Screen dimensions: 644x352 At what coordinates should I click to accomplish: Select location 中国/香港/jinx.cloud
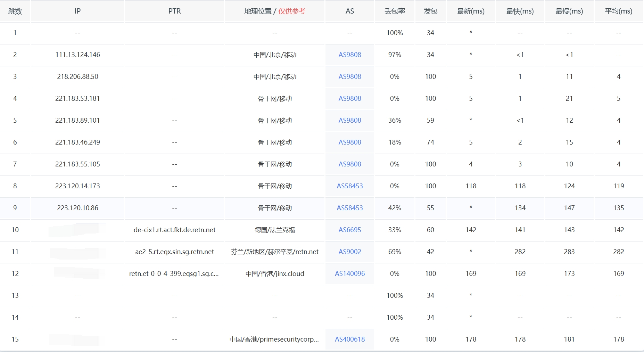click(x=275, y=273)
